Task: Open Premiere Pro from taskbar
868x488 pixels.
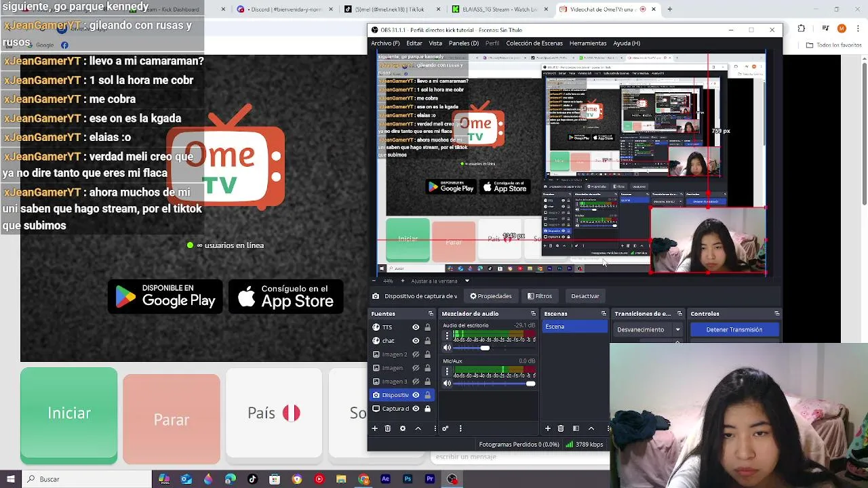Action: coord(430,479)
